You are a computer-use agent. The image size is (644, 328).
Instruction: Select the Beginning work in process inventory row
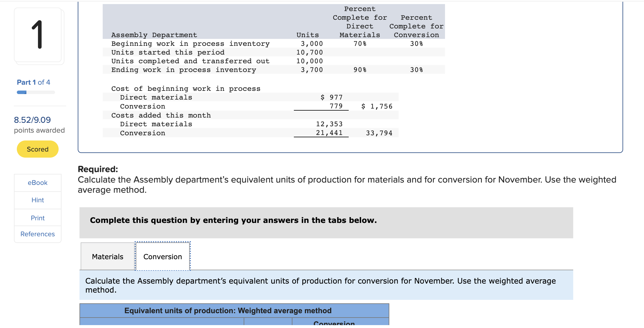click(190, 44)
